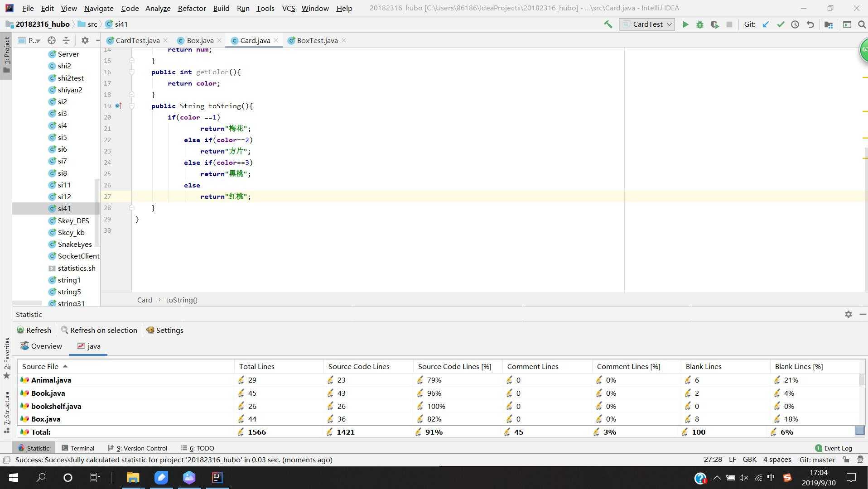Open Task View in taskbar
The width and height of the screenshot is (868, 489).
(x=95, y=477)
